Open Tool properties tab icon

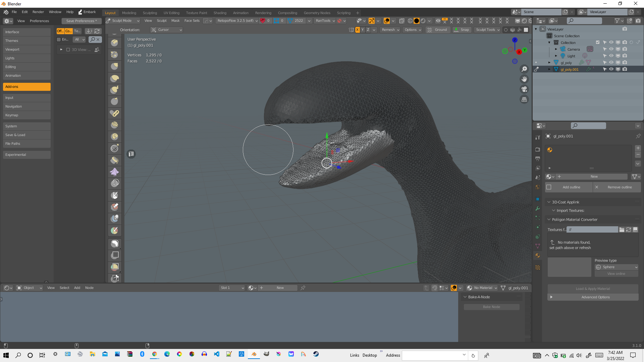click(538, 137)
